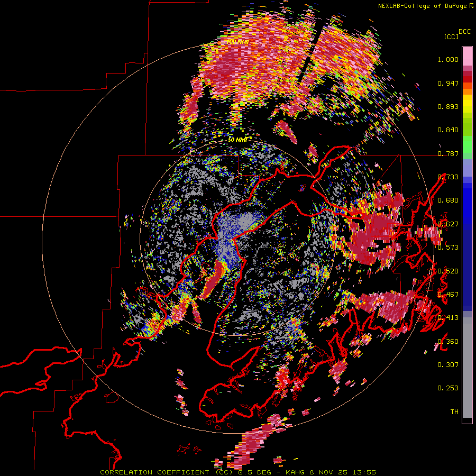Click the [CC] units label
The image size is (476, 476).
pos(452,36)
